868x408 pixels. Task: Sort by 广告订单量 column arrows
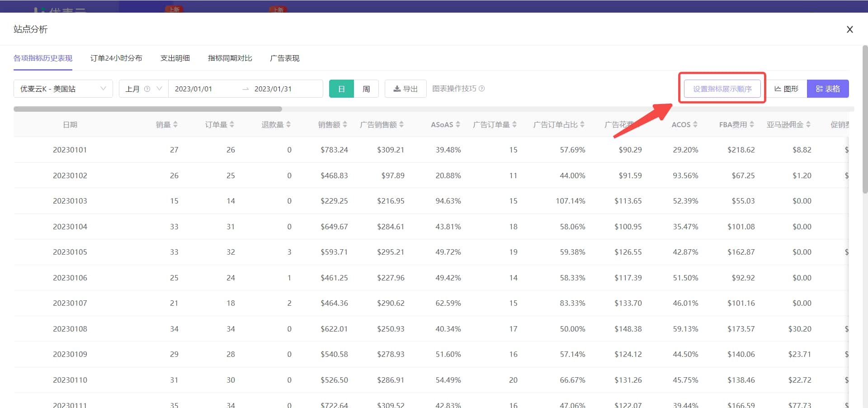tap(514, 124)
